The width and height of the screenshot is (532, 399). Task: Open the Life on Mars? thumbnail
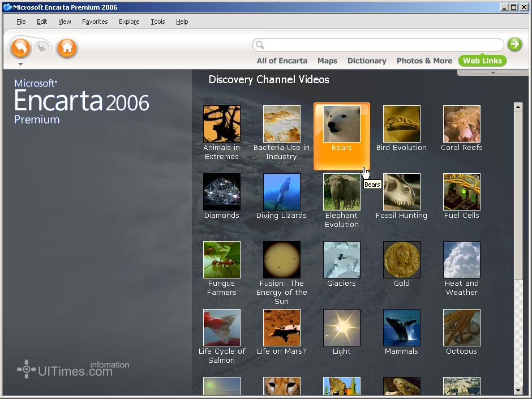[x=282, y=328]
